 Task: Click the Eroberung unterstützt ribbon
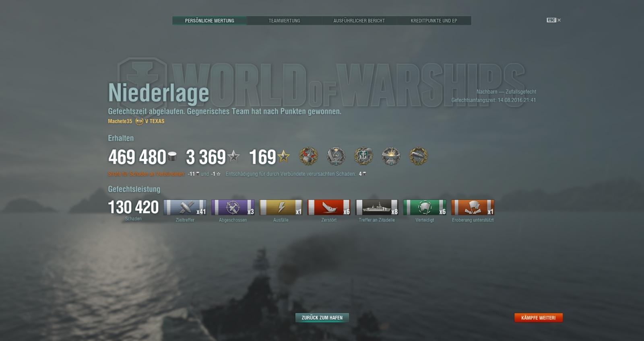click(473, 207)
